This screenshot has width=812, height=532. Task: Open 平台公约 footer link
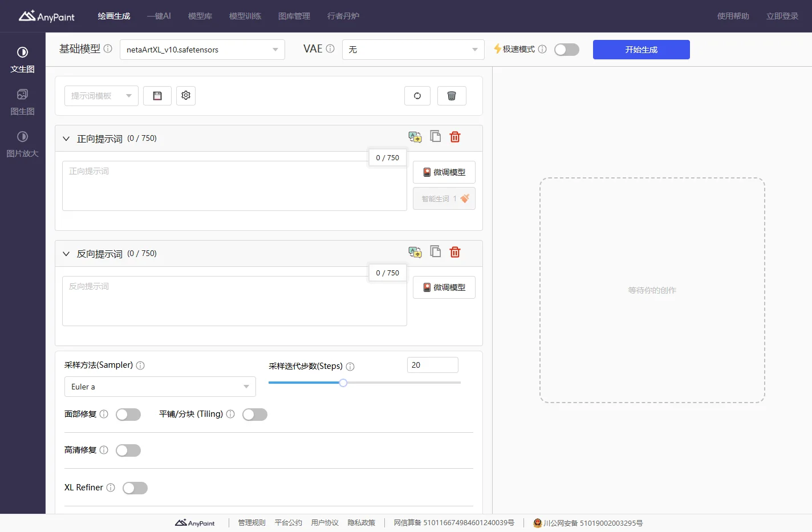point(289,523)
